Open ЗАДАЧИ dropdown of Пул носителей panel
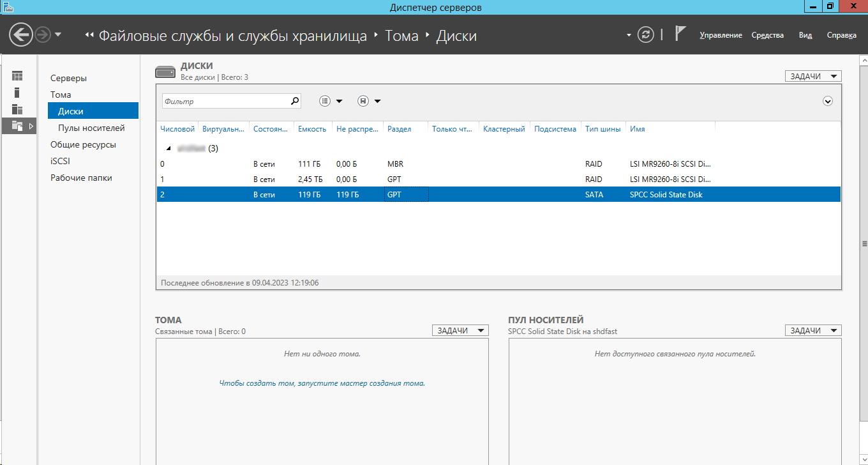This screenshot has width=868, height=465. click(813, 330)
